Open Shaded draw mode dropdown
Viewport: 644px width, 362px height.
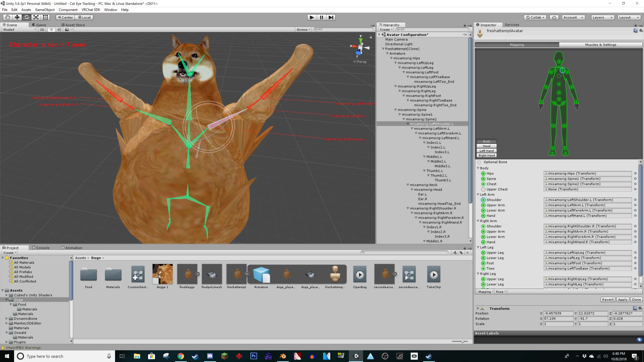click(x=19, y=29)
